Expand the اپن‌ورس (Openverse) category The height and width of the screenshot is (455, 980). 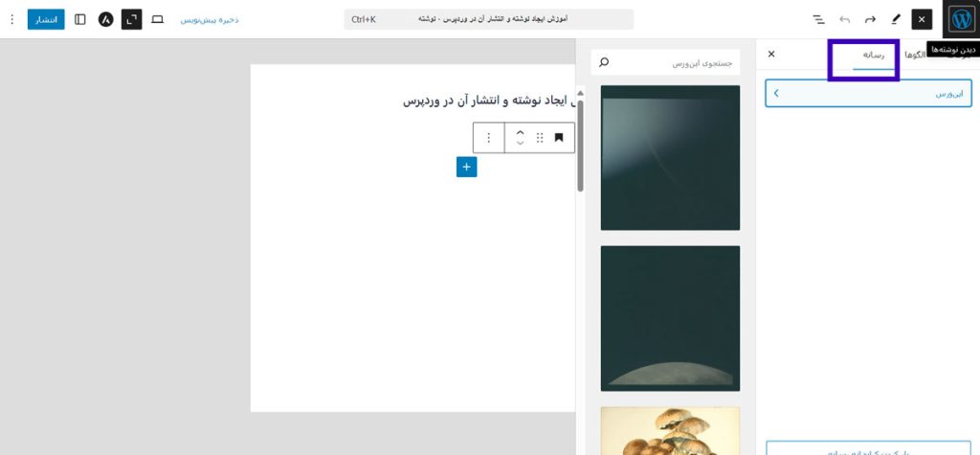[868, 93]
